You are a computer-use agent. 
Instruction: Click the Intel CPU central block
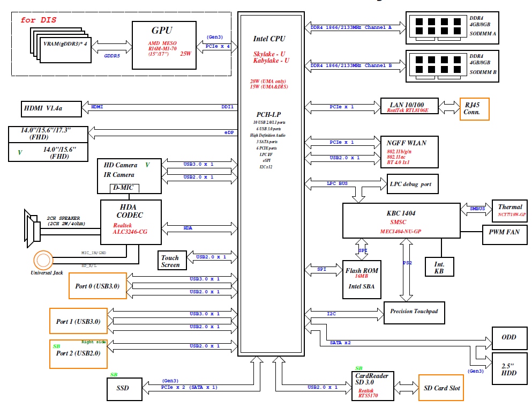click(x=272, y=182)
